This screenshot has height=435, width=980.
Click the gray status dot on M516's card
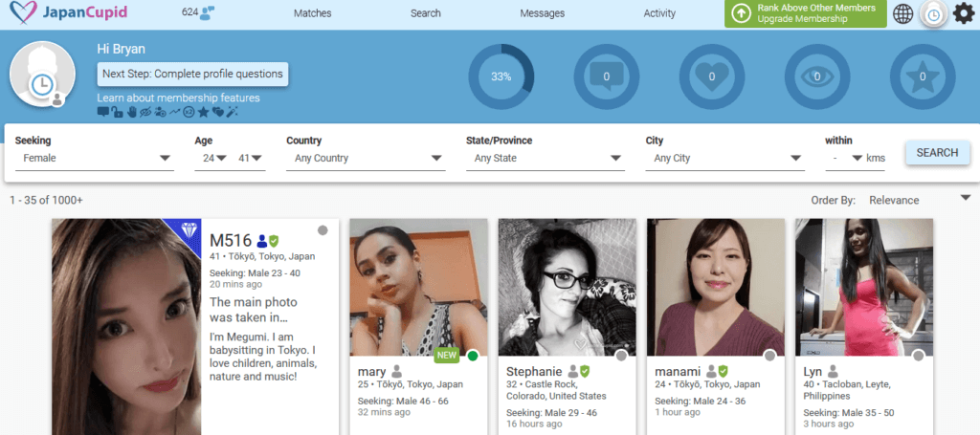pos(323,230)
